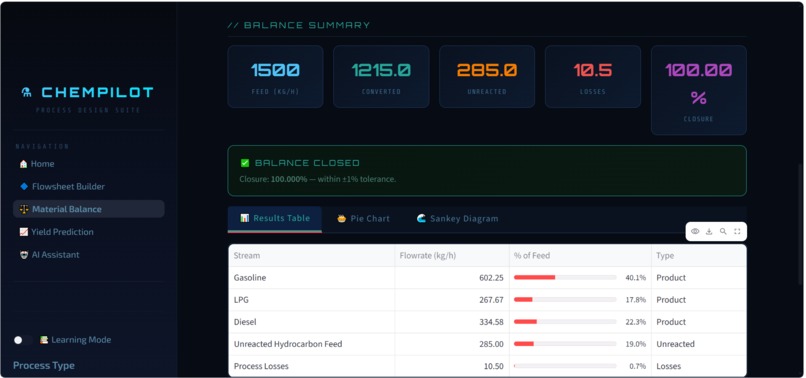The height and width of the screenshot is (378, 806).
Task: Click the ChemPilot logo icon
Action: [26, 93]
